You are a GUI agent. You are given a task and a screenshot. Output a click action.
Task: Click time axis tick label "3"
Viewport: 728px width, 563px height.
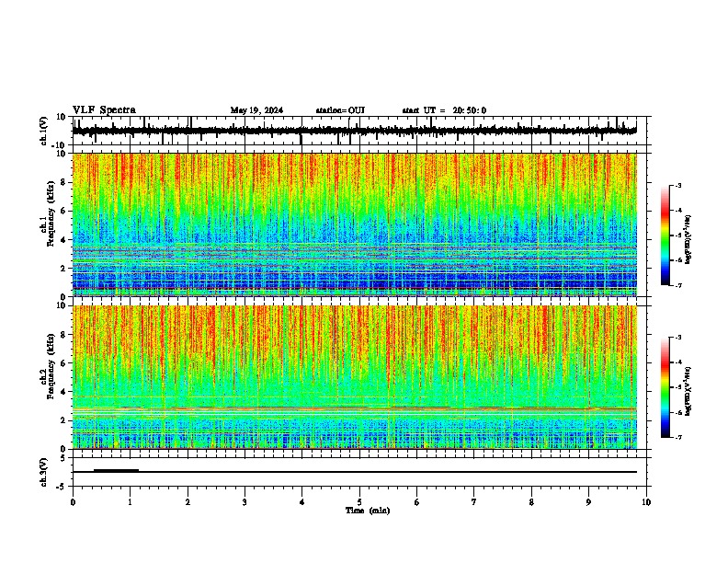[x=245, y=502]
